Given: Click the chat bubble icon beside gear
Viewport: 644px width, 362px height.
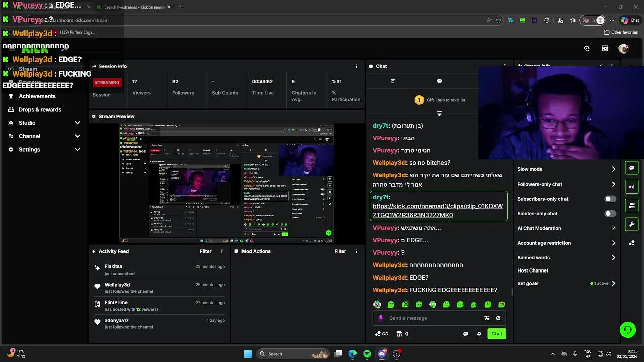Looking at the screenshot, I should point(466,334).
